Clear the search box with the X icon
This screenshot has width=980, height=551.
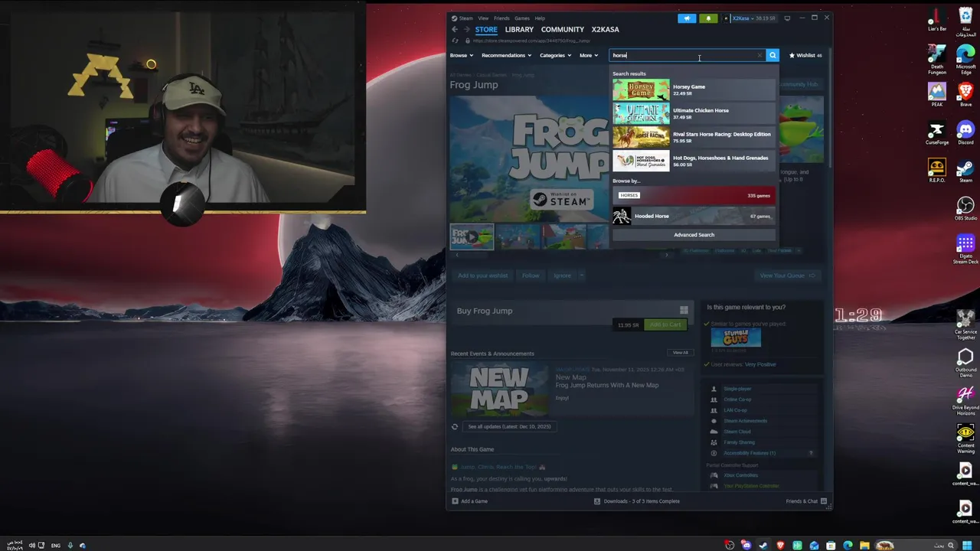coord(759,55)
